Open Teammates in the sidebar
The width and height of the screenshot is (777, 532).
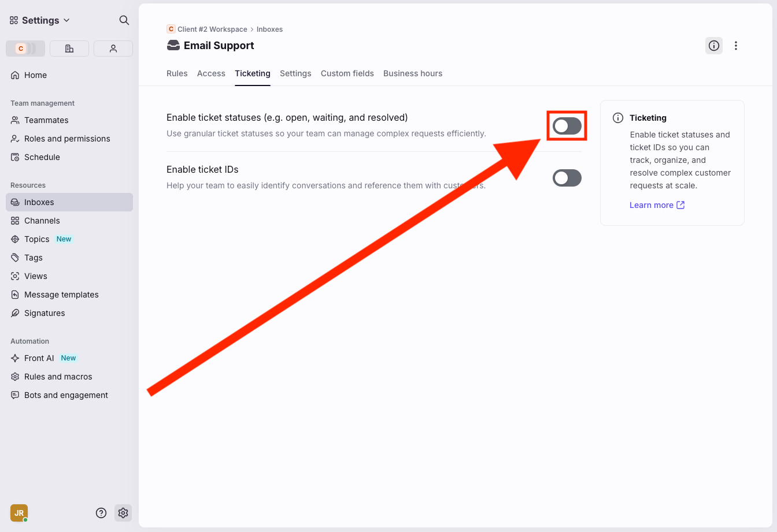pyautogui.click(x=46, y=120)
